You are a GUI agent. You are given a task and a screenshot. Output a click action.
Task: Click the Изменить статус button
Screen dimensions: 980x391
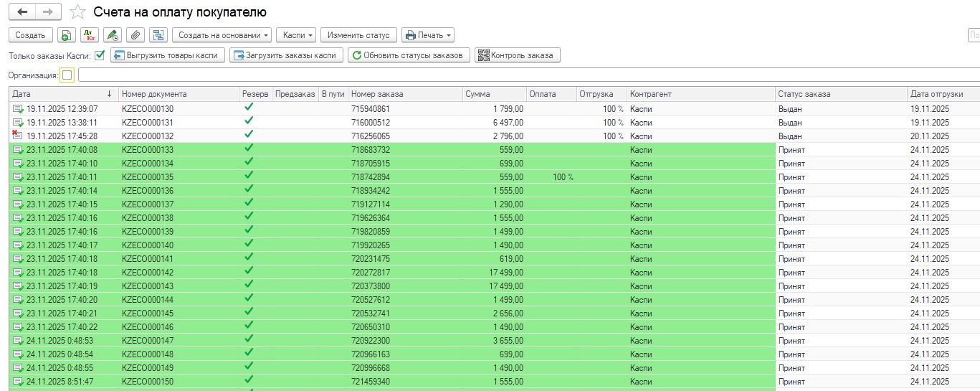(x=358, y=35)
